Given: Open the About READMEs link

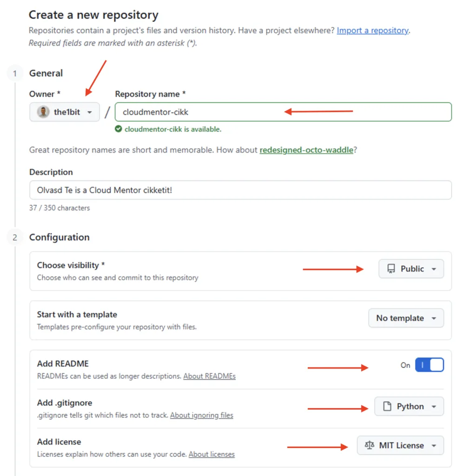Looking at the screenshot, I should coord(209,376).
